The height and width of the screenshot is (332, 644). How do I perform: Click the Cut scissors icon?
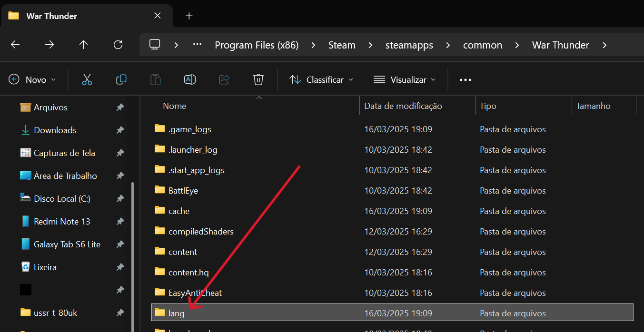pyautogui.click(x=87, y=79)
